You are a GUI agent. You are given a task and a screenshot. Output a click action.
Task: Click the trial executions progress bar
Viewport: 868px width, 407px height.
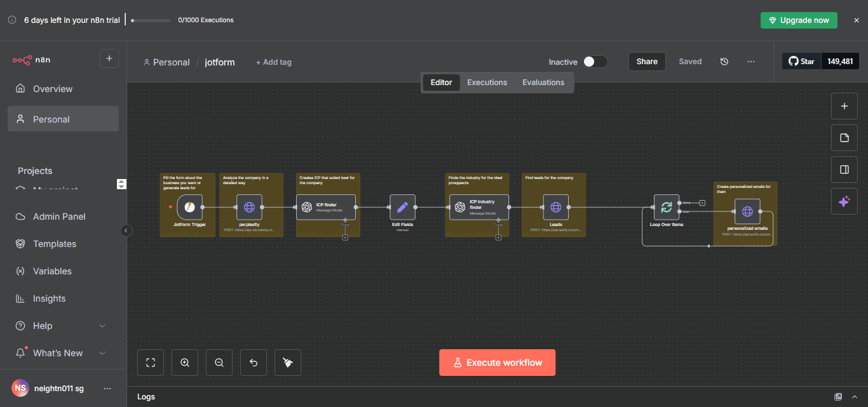[150, 20]
